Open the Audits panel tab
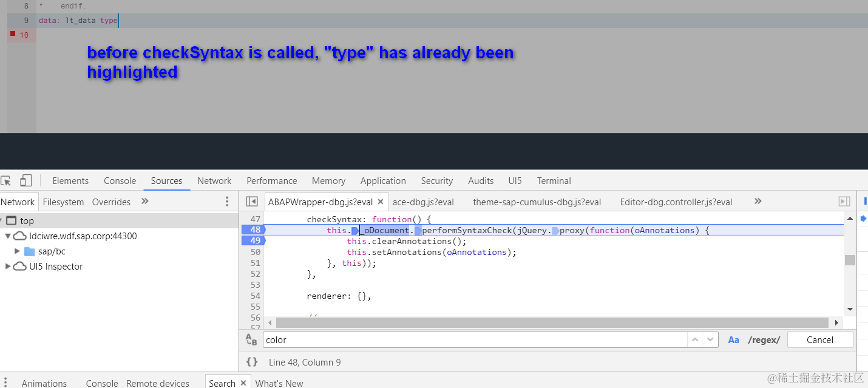The height and width of the screenshot is (388, 868). pyautogui.click(x=481, y=181)
